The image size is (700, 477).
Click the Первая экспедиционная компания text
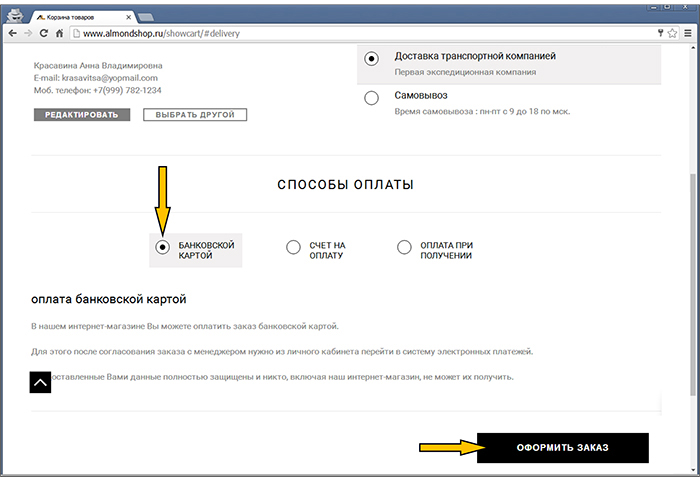point(465,72)
